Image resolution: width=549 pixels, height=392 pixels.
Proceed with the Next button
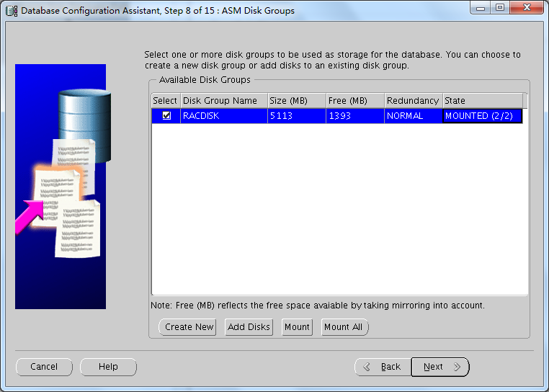(x=440, y=367)
